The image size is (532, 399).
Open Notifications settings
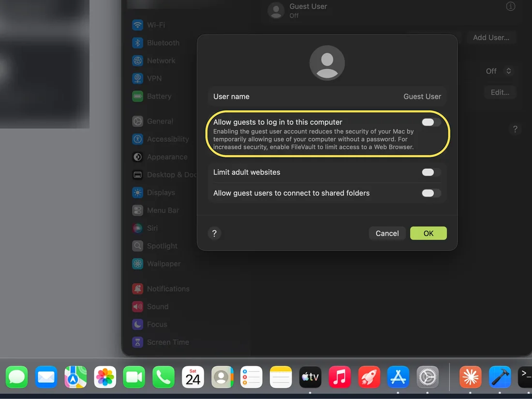click(x=161, y=289)
